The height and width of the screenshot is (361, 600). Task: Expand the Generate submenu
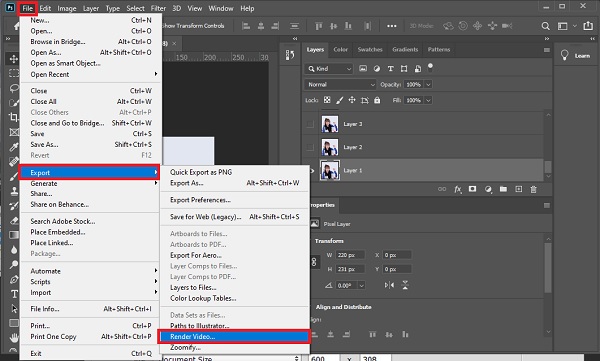click(91, 183)
